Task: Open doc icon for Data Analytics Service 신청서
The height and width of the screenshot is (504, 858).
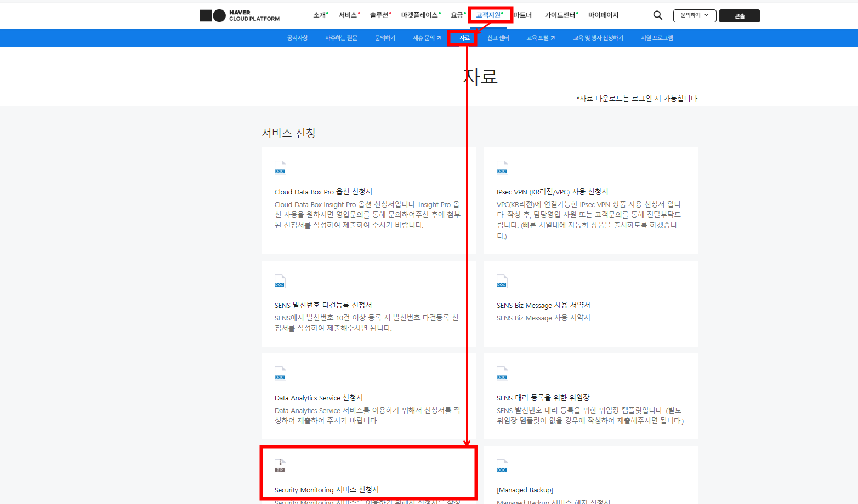Action: (x=280, y=374)
